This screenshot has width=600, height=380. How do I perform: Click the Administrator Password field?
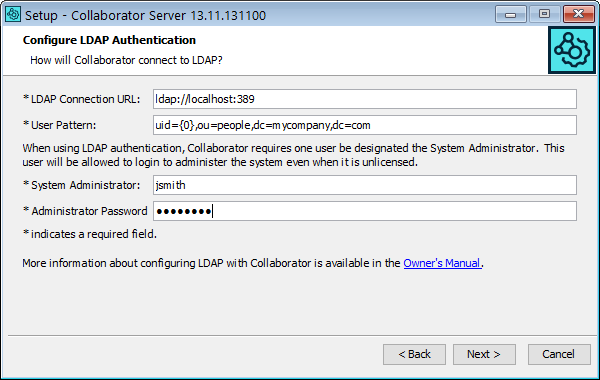pos(365,211)
